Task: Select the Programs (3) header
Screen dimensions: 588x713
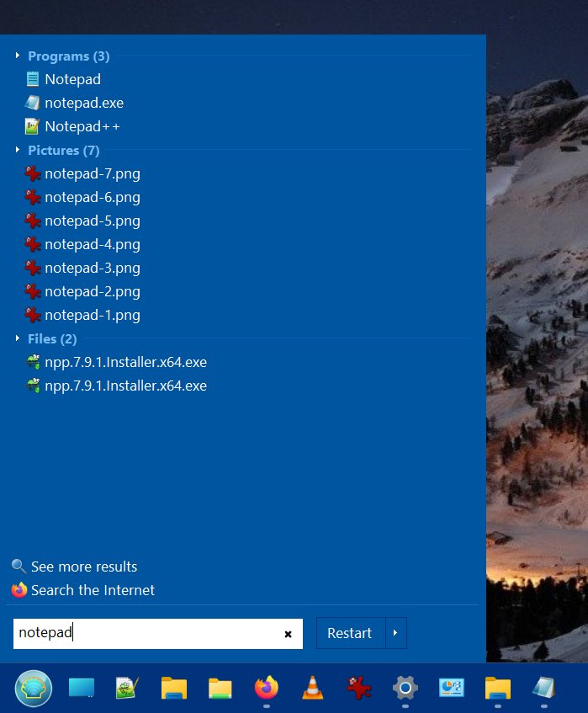Action: click(x=69, y=56)
